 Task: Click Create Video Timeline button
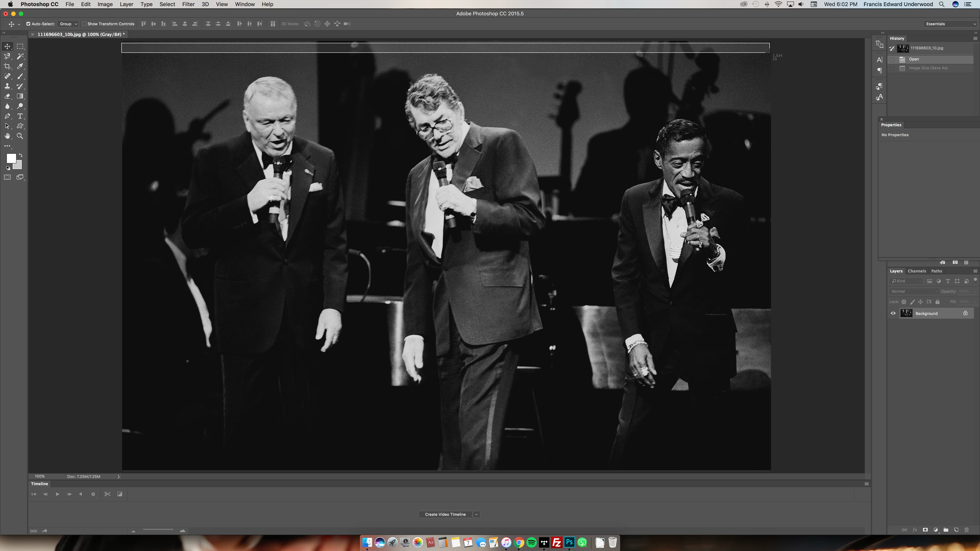[445, 514]
